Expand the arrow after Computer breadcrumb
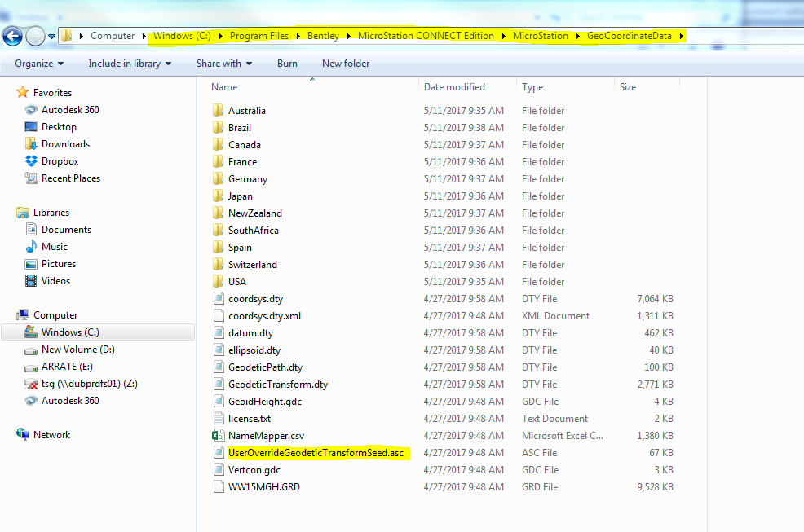Image resolution: width=804 pixels, height=532 pixels. point(144,37)
